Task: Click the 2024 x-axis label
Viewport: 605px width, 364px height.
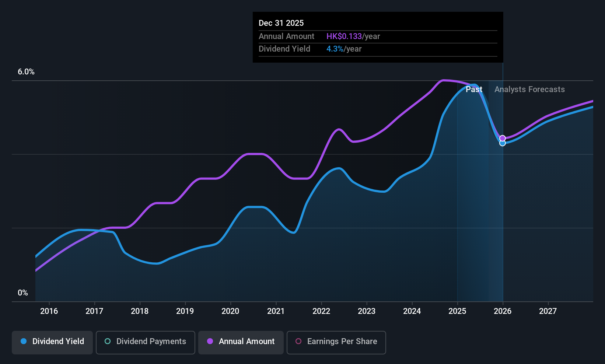Action: click(412, 311)
